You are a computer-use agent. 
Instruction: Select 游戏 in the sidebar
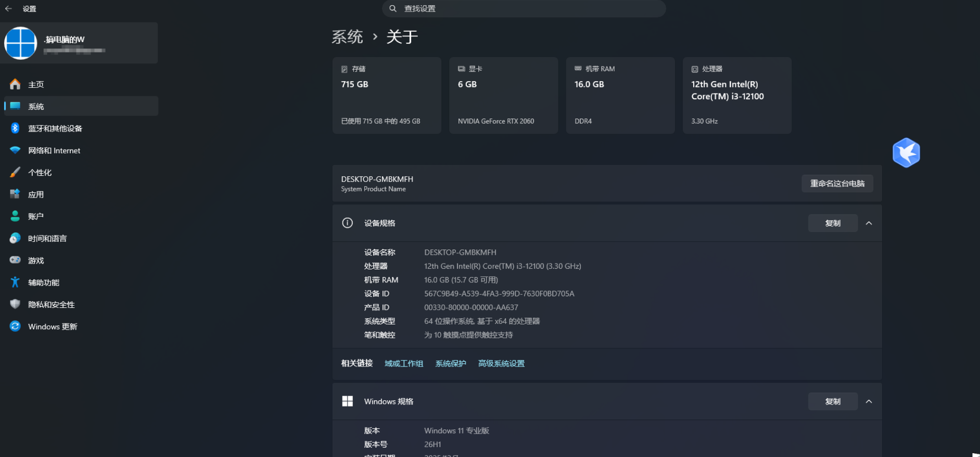81,260
